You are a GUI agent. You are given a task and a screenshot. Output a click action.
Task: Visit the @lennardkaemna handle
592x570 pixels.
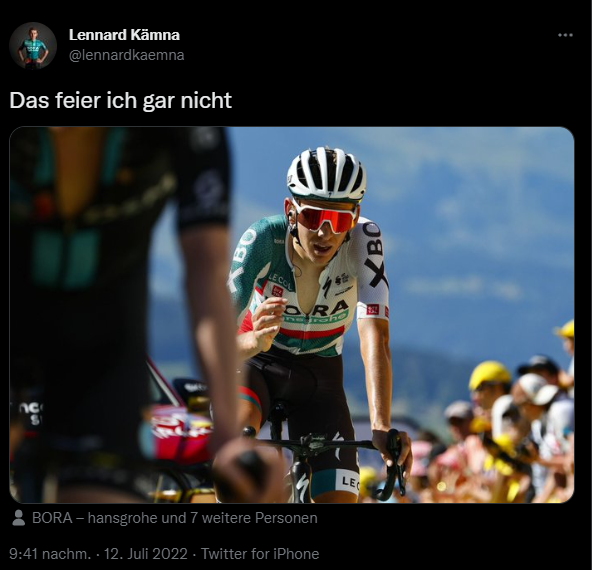click(126, 55)
